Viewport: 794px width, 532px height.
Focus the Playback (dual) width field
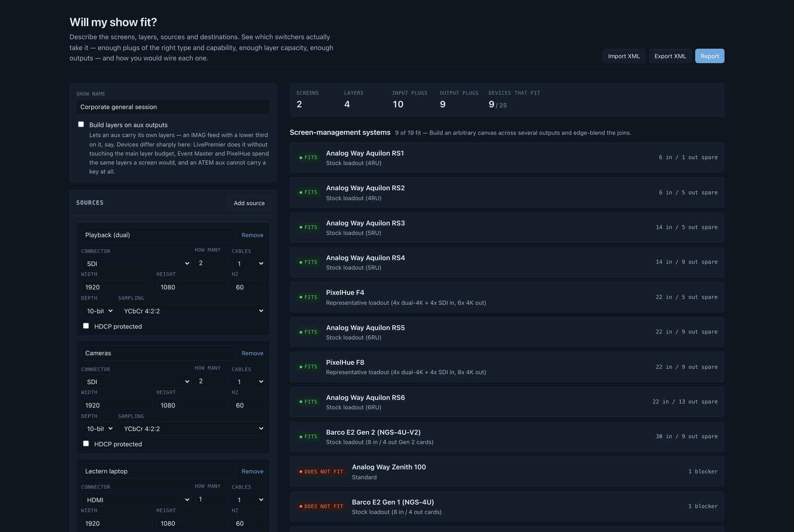point(117,287)
